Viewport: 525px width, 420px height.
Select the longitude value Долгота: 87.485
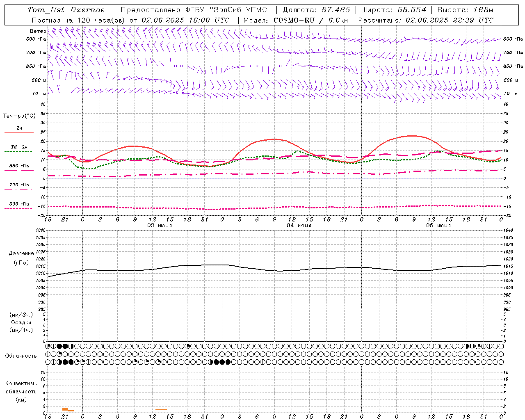(x=317, y=10)
